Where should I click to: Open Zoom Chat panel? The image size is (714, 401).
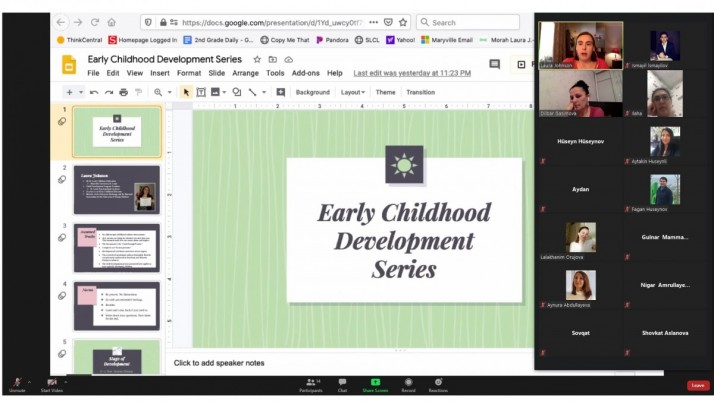pos(342,384)
